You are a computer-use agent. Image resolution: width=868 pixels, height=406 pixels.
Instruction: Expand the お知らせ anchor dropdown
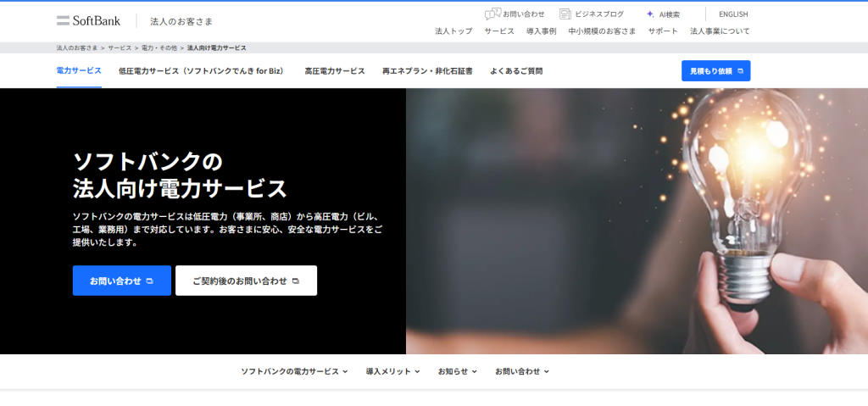457,371
